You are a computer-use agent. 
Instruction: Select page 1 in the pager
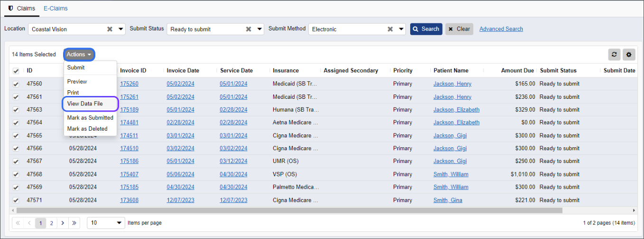(x=41, y=223)
